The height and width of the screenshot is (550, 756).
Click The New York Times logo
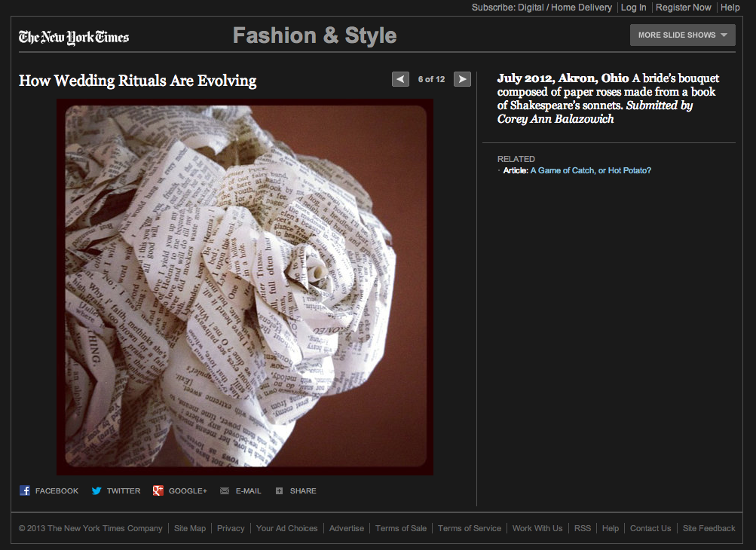(73, 35)
